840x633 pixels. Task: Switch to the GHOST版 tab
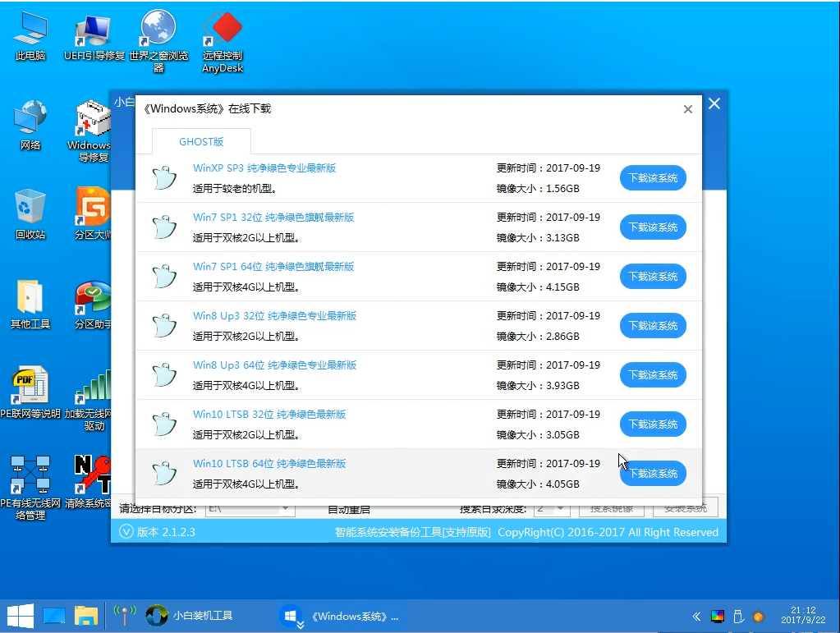tap(200, 141)
